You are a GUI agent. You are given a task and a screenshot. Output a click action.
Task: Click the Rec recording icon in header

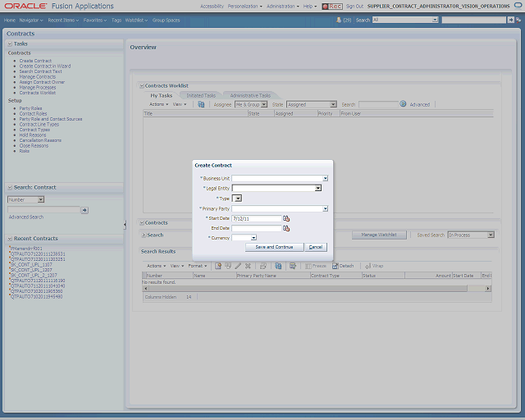click(x=332, y=7)
